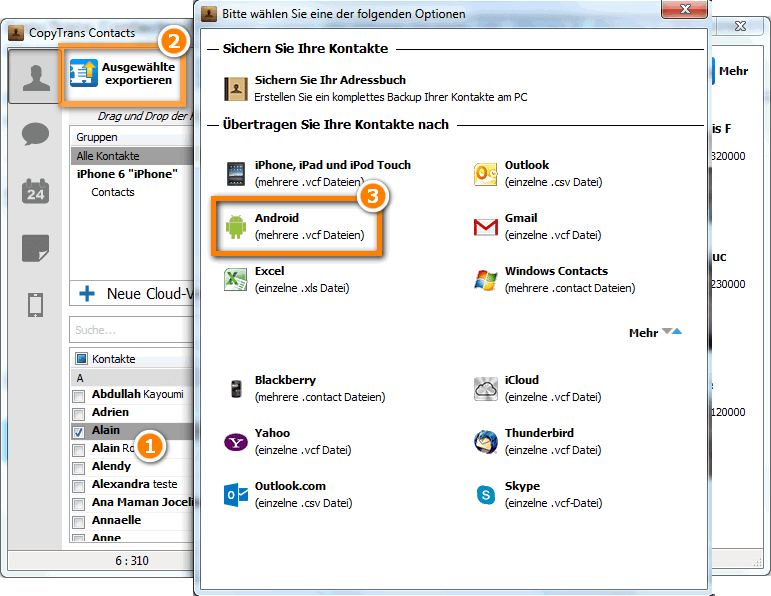Click the Windows Contacts flag icon
Image resolution: width=771 pixels, height=596 pixels.
click(x=486, y=280)
